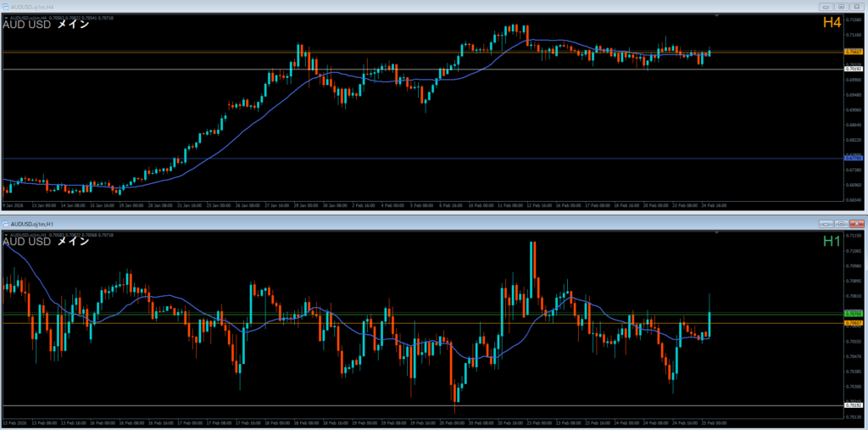Click the blue price tag on H4 price scale
The image size is (868, 430).
click(853, 159)
